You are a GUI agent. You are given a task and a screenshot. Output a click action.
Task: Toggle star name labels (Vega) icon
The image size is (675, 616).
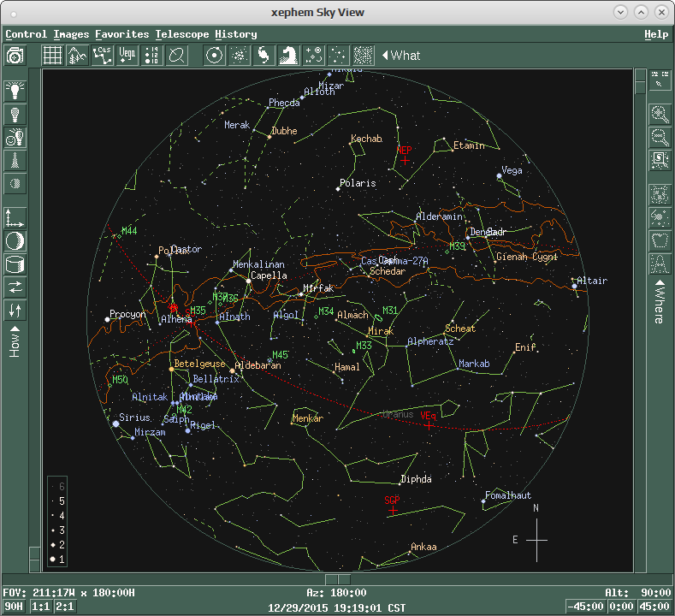(x=127, y=56)
